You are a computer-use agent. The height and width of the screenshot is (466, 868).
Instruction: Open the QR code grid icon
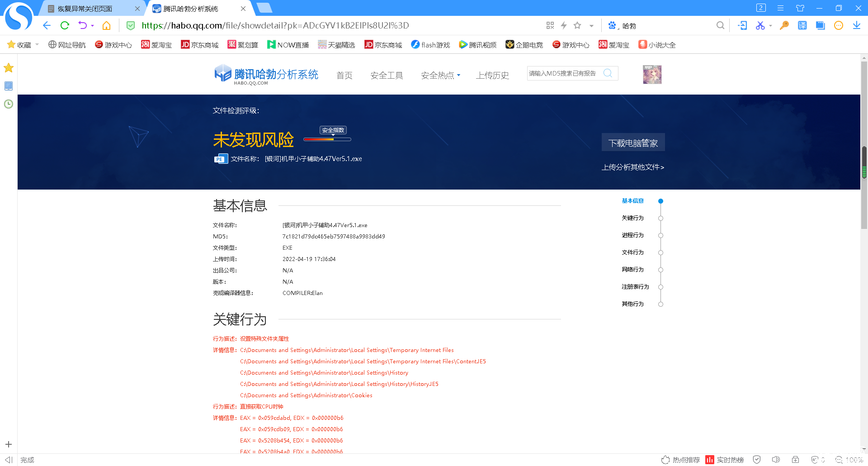pyautogui.click(x=550, y=26)
